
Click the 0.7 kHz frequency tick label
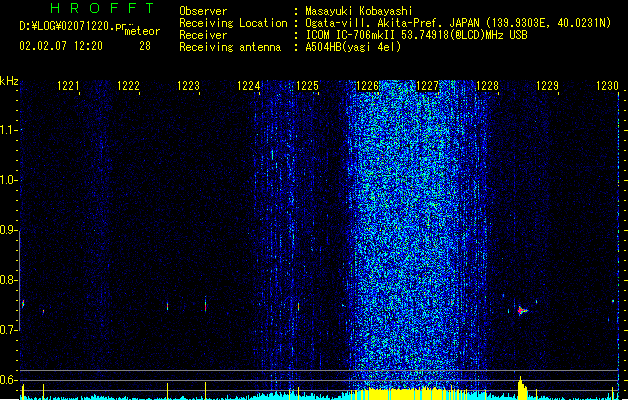8,330
